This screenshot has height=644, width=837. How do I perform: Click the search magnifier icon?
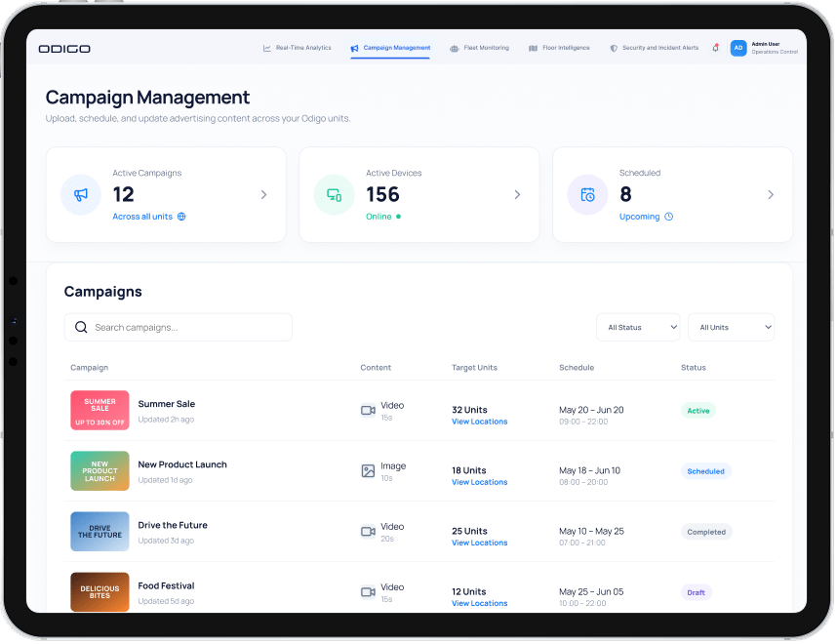click(x=81, y=327)
